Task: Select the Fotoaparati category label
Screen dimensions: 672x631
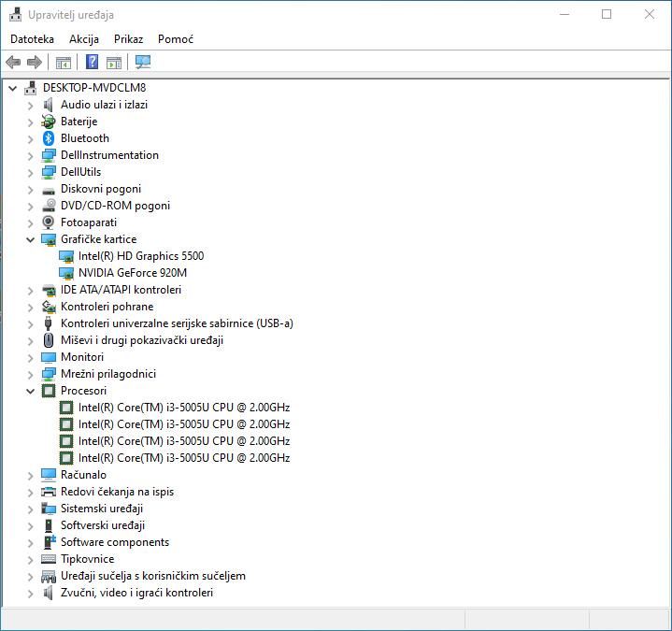Action: point(89,222)
